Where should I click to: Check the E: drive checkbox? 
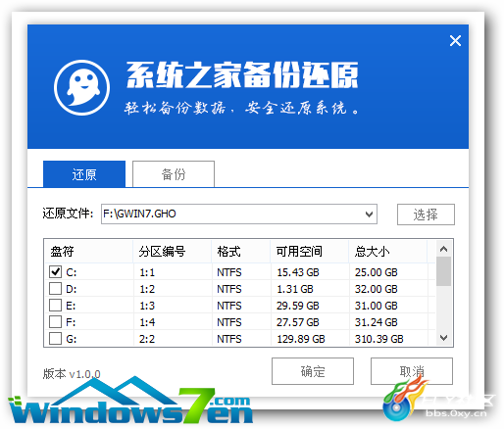click(x=55, y=306)
